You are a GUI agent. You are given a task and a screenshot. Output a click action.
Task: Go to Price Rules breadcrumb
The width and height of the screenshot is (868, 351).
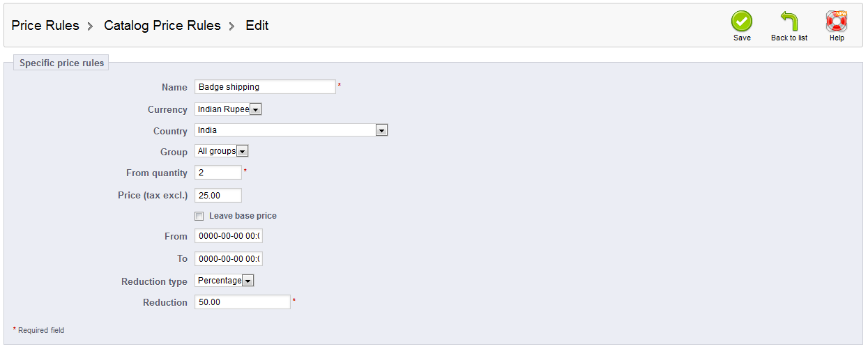45,26
